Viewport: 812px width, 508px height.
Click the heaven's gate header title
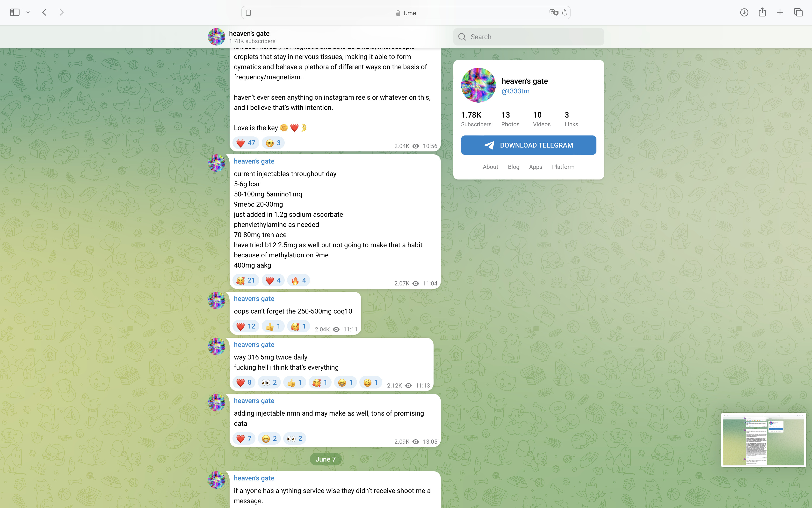pos(249,33)
